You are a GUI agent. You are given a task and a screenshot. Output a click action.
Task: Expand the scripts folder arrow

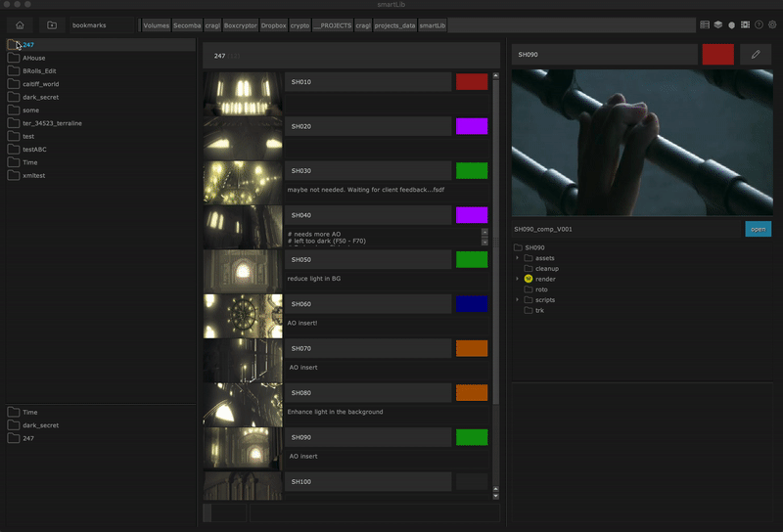(x=518, y=299)
